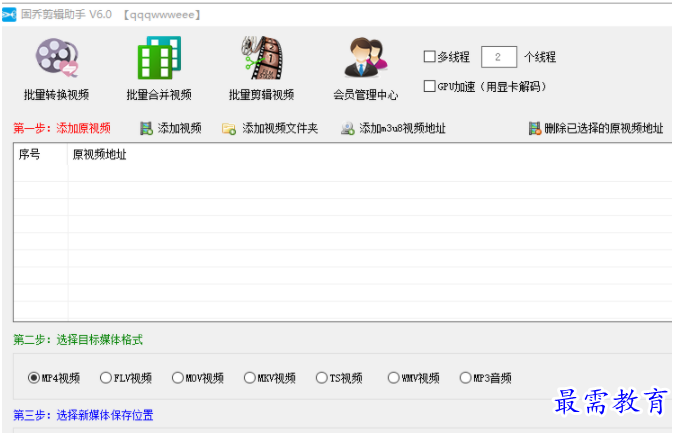Viewport: 676px width, 433px height.
Task: Click the 个线程 label
Action: (x=540, y=57)
